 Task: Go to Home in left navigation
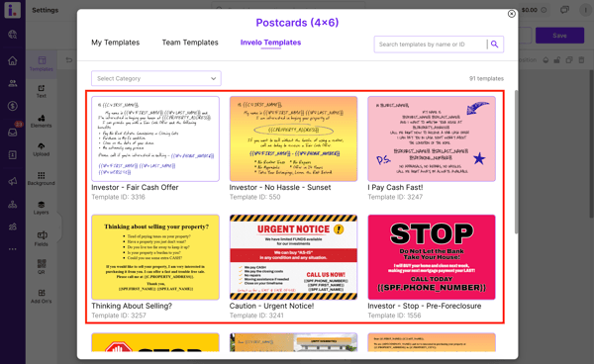tap(13, 60)
